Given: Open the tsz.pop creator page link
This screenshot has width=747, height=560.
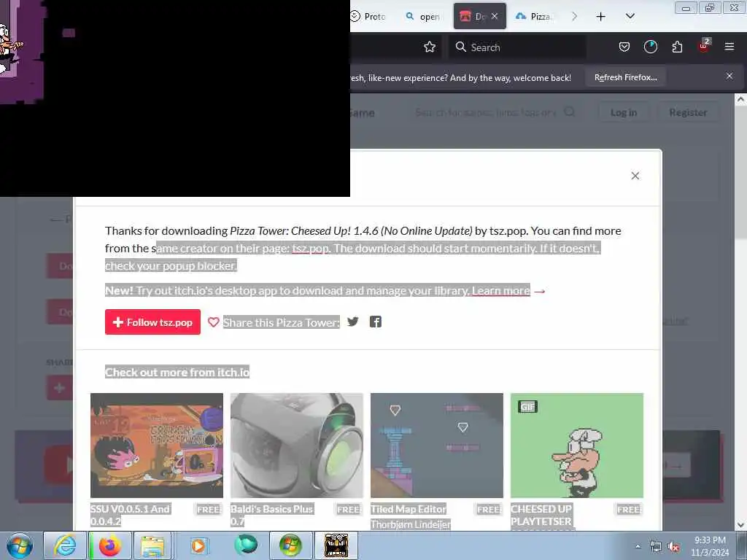Looking at the screenshot, I should 311,249.
